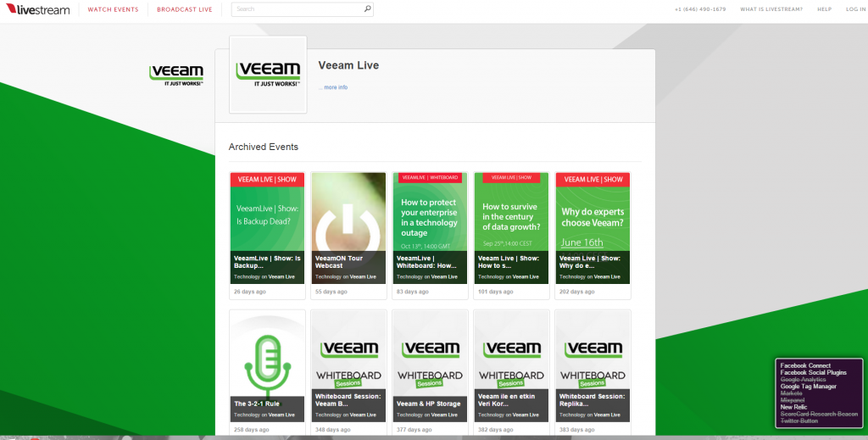Click the Veeam logo beside the profile card
The image size is (868, 440).
(176, 75)
